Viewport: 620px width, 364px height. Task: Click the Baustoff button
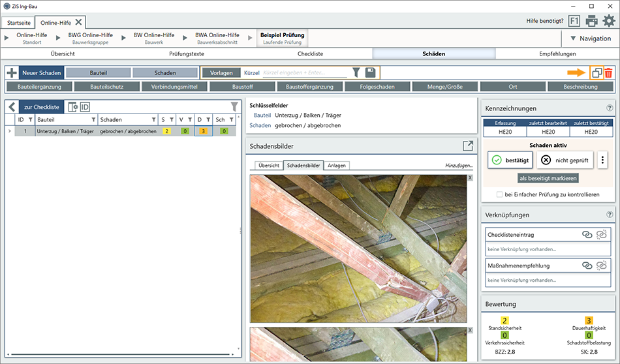[242, 87]
